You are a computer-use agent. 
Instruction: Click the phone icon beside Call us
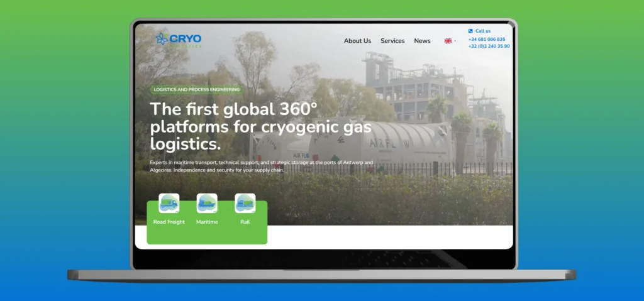click(470, 31)
